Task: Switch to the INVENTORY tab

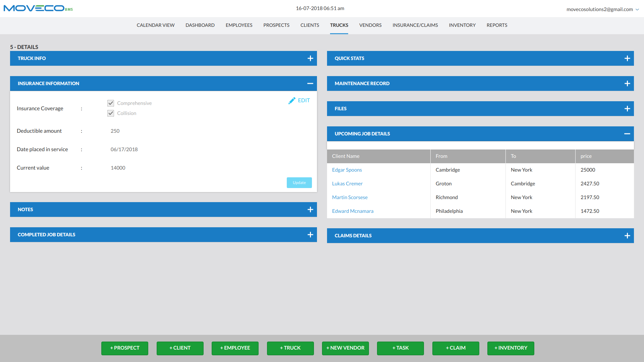Action: (462, 25)
